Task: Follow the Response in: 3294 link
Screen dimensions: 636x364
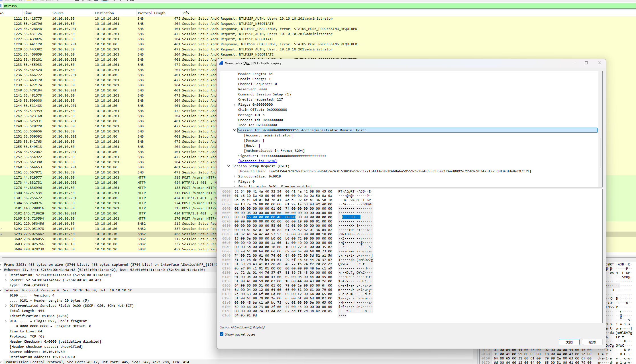Action: (x=257, y=161)
